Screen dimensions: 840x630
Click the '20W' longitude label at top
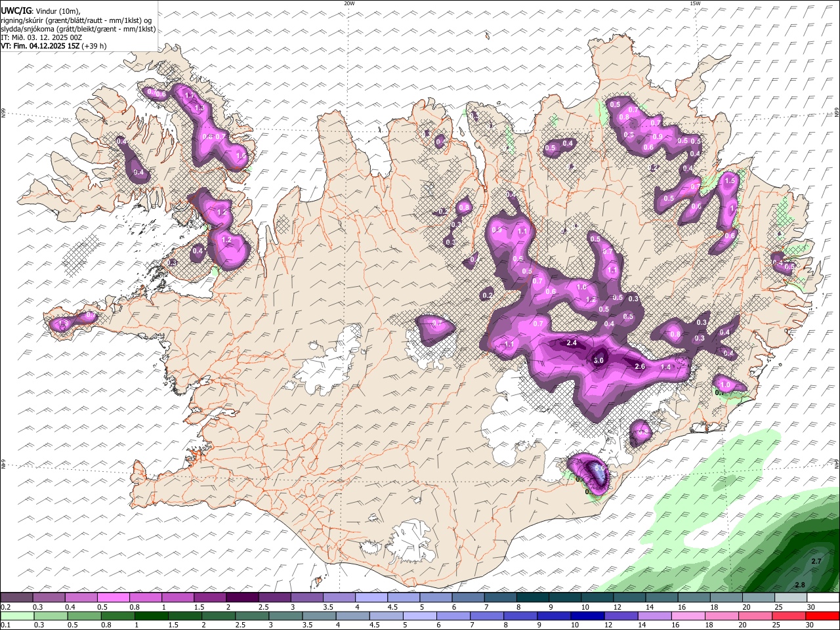click(x=349, y=3)
